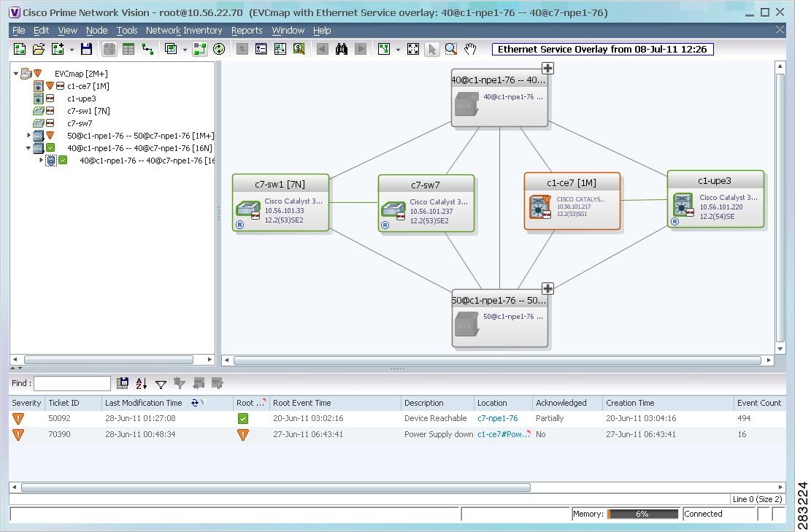Open the Node menu

(x=96, y=31)
